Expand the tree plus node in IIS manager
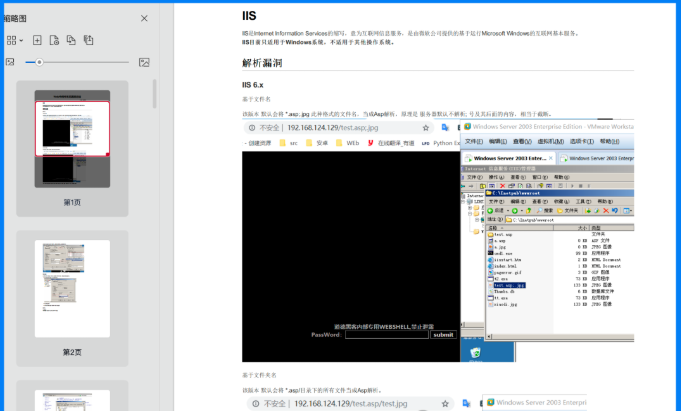This screenshot has width=681, height=411. click(470, 208)
